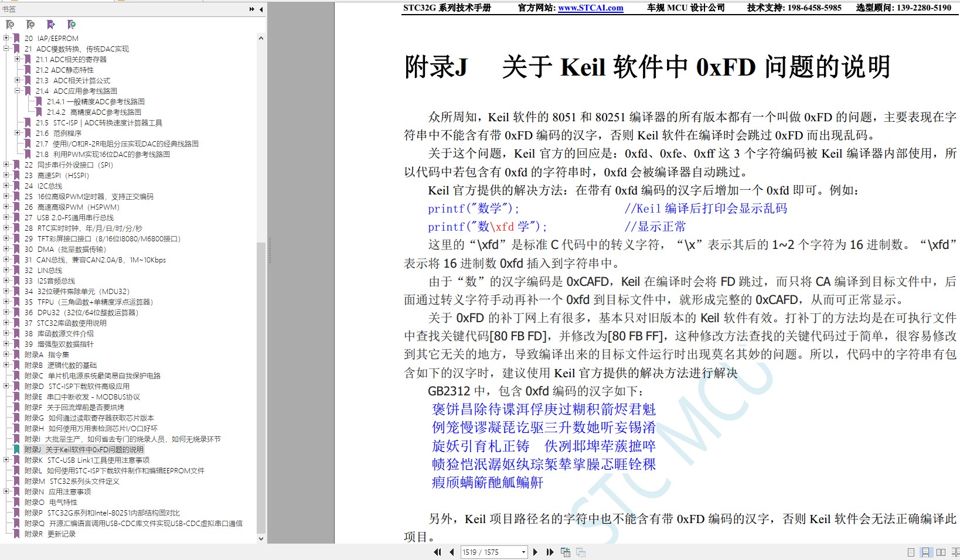Click the next view icon
The height and width of the screenshot is (560, 960).
click(581, 552)
